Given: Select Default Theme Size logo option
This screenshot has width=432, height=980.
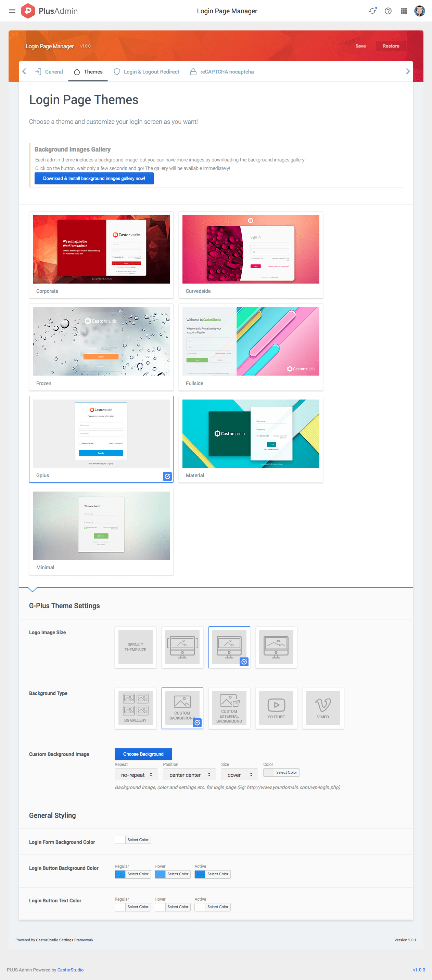Looking at the screenshot, I should pyautogui.click(x=136, y=647).
